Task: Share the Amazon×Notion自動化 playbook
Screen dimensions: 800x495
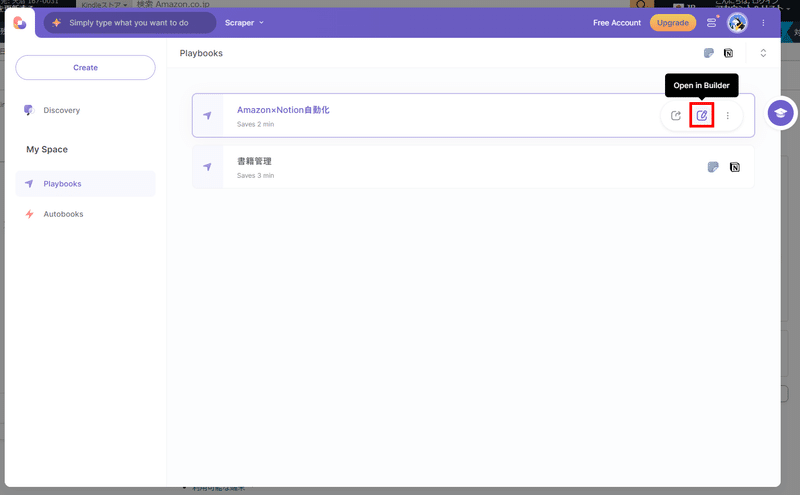Action: pos(676,115)
